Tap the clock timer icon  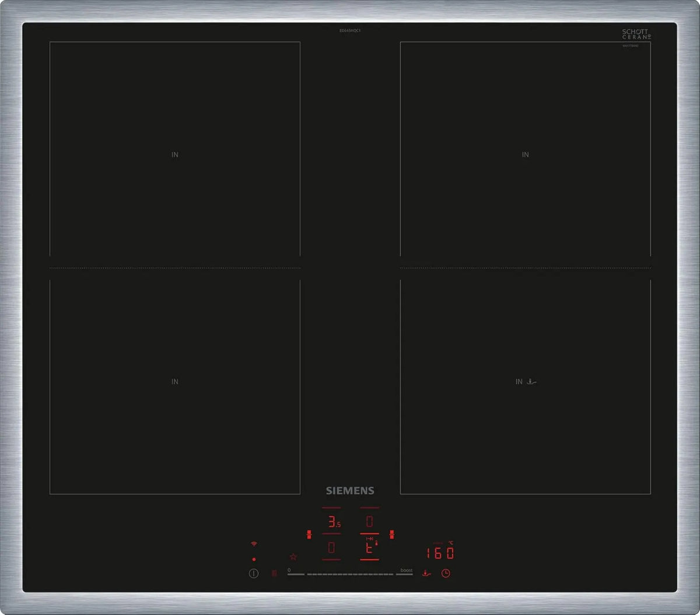pyautogui.click(x=446, y=574)
